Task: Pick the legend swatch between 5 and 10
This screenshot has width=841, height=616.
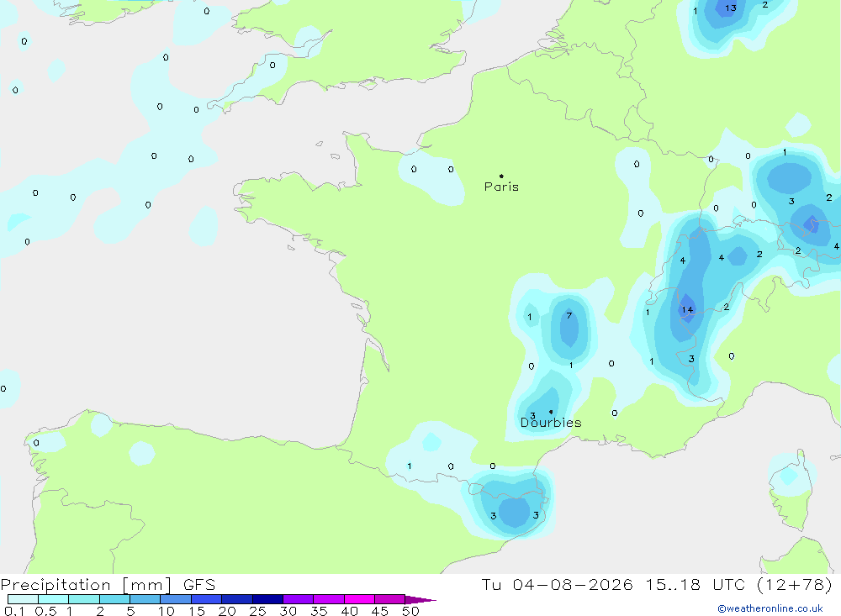Action: (x=145, y=599)
